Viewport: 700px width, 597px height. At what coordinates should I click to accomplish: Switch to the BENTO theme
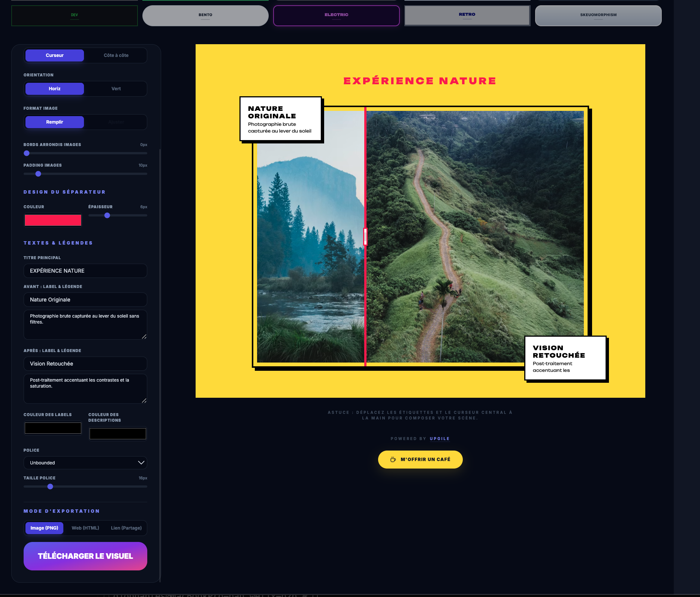point(205,15)
